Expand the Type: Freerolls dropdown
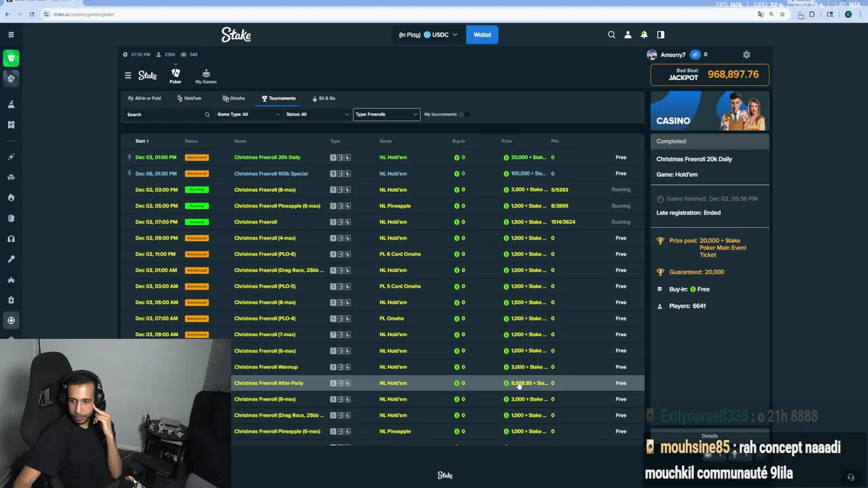868x488 pixels. coord(387,115)
